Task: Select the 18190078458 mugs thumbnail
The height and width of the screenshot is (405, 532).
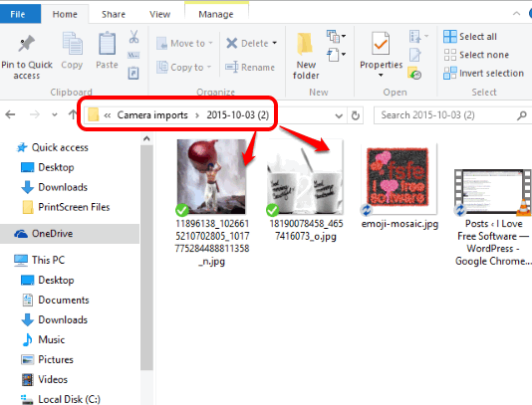Action: tap(305, 176)
